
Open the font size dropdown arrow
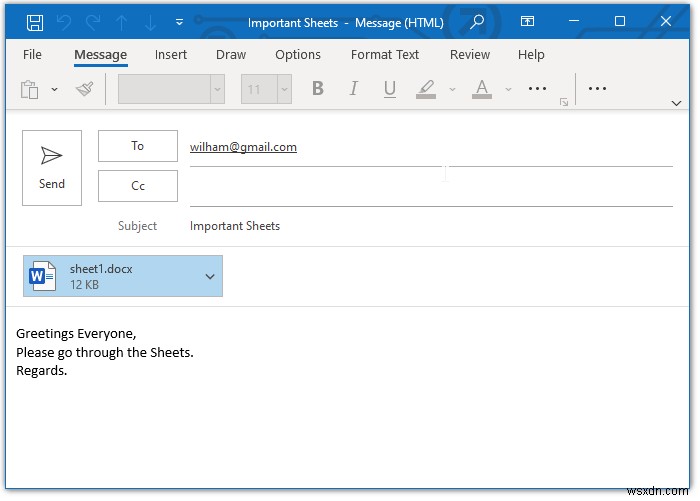(x=284, y=89)
